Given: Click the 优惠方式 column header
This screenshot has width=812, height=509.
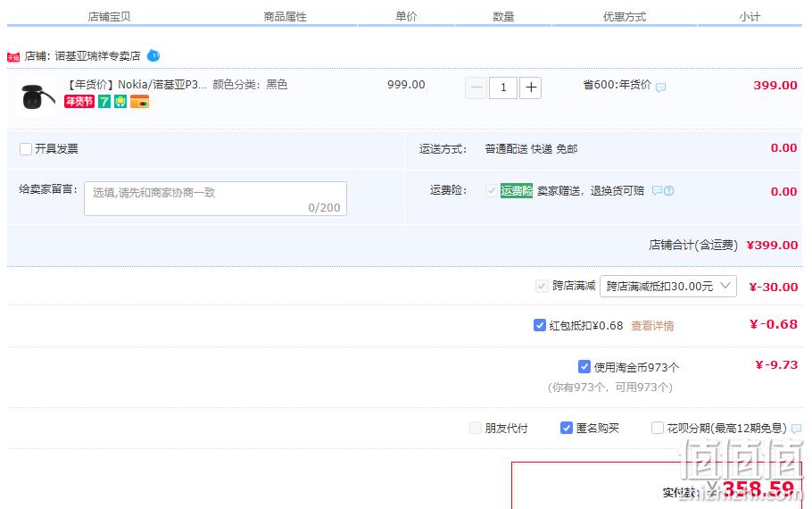Looking at the screenshot, I should pyautogui.click(x=625, y=17).
